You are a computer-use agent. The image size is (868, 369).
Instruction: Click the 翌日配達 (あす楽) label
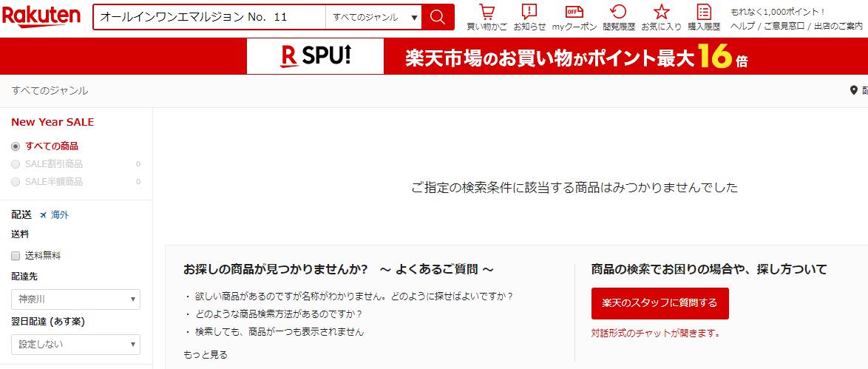[x=47, y=322]
